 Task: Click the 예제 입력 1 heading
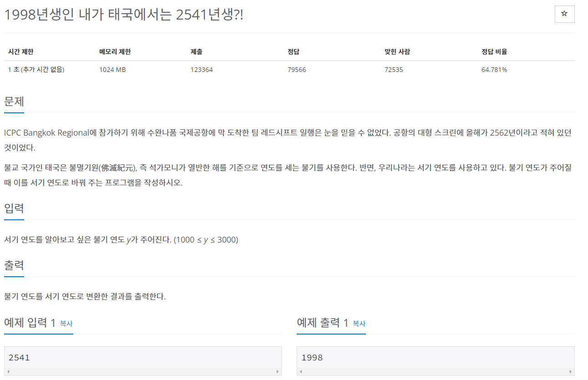tap(30, 323)
